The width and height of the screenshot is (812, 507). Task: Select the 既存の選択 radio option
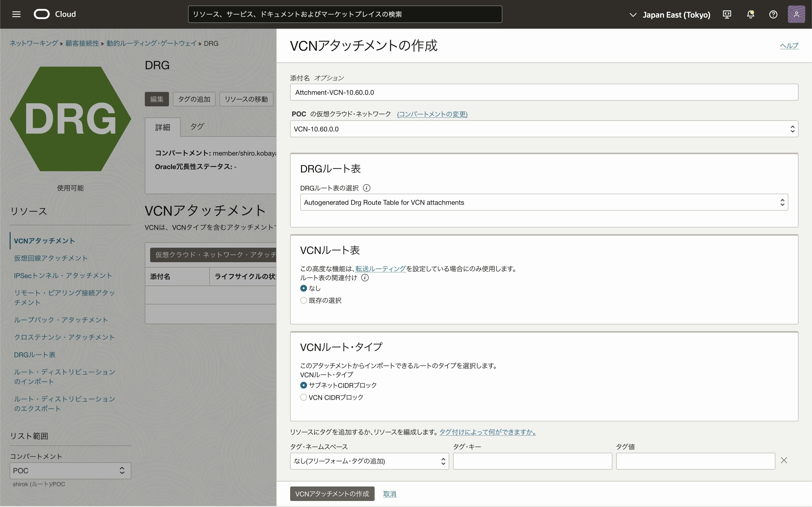coord(304,301)
